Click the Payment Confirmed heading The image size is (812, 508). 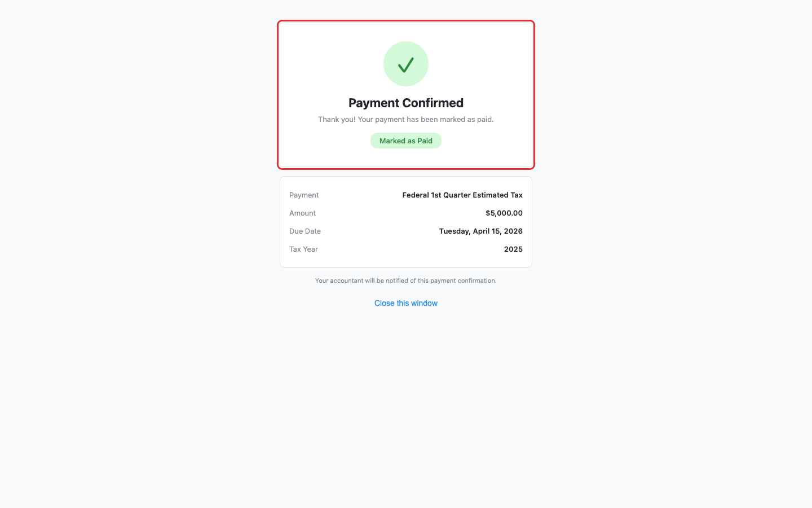tap(406, 103)
